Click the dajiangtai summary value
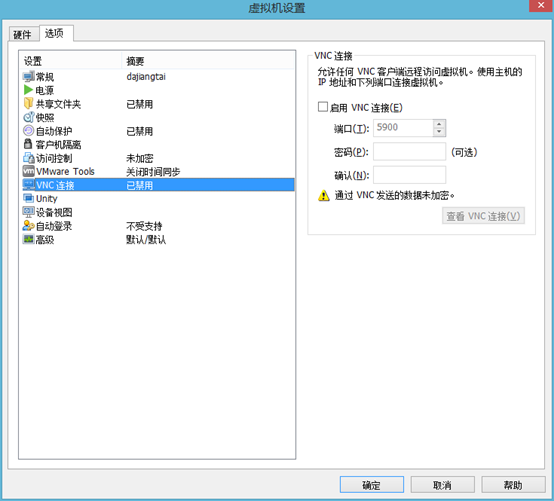Viewport: 554px width, 501px height. point(146,77)
